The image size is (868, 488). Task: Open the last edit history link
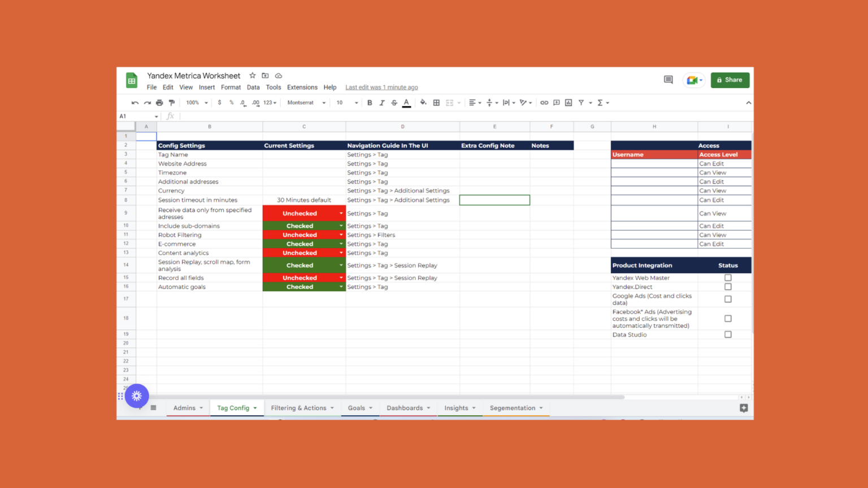(x=381, y=87)
